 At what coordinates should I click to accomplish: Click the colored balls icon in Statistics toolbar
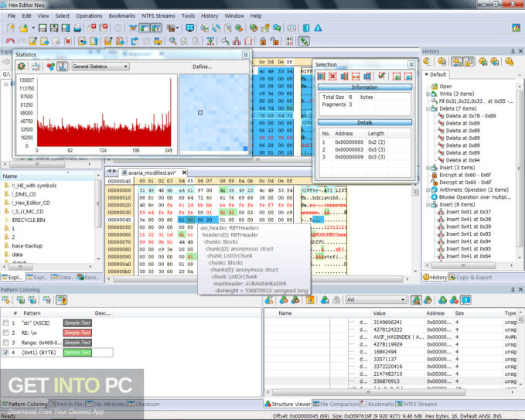click(x=50, y=67)
